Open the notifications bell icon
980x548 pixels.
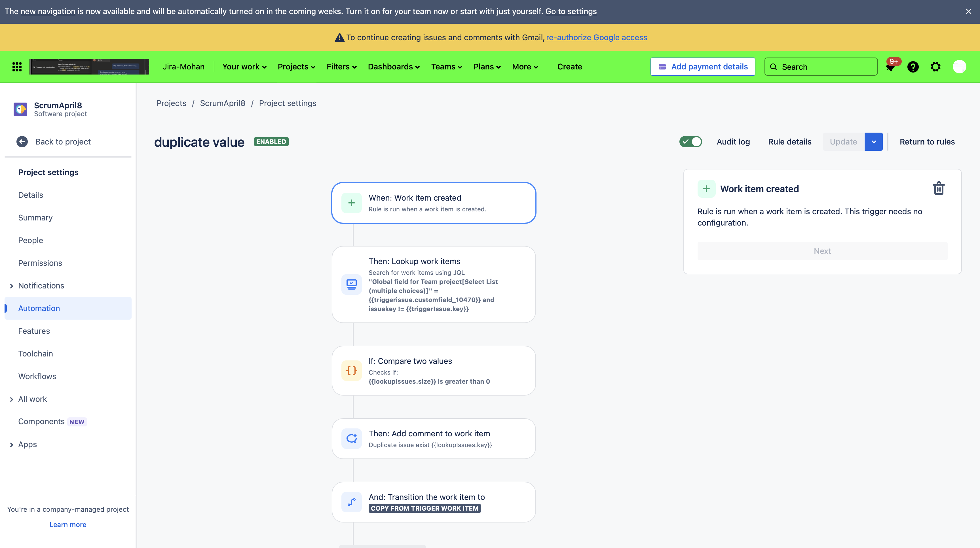(890, 67)
